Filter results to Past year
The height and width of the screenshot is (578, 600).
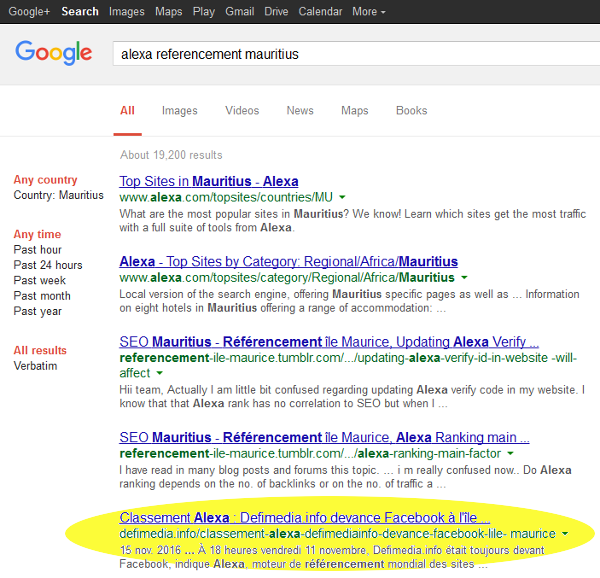38,311
